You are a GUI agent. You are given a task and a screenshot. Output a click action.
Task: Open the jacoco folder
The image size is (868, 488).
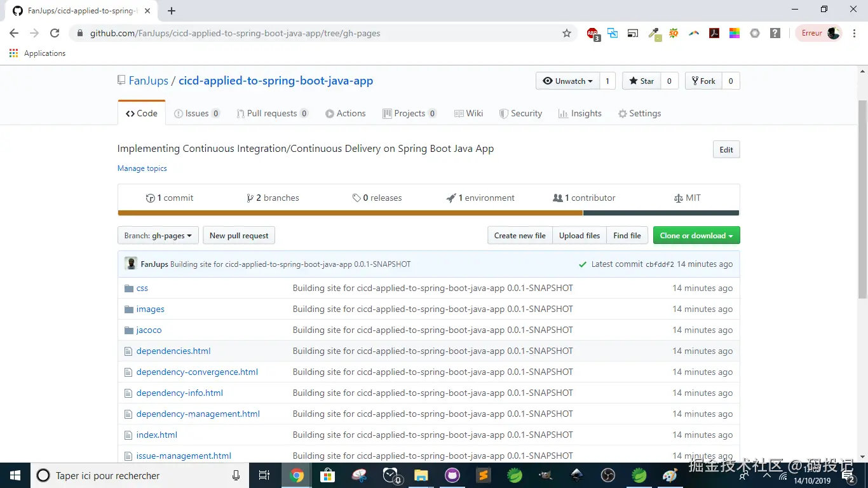149,330
